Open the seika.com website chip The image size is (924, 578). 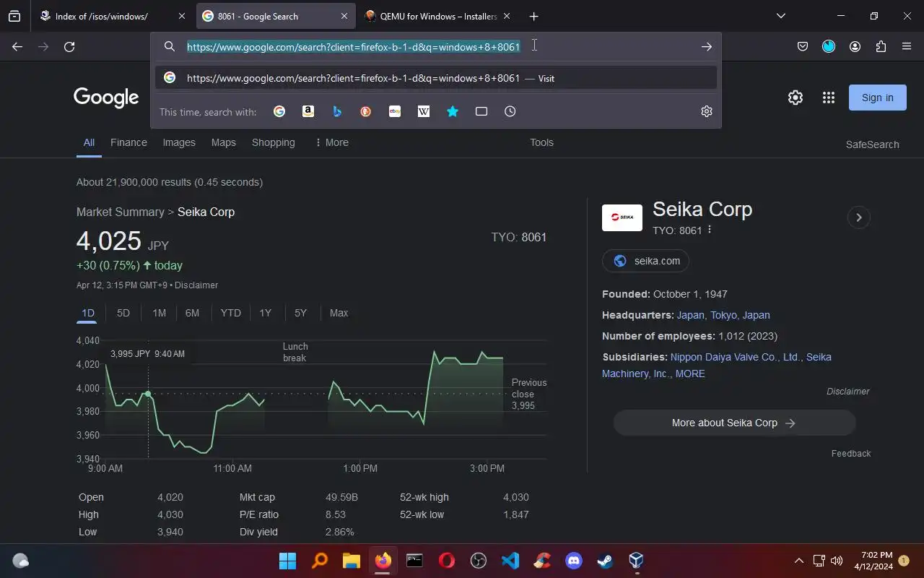[x=645, y=261]
